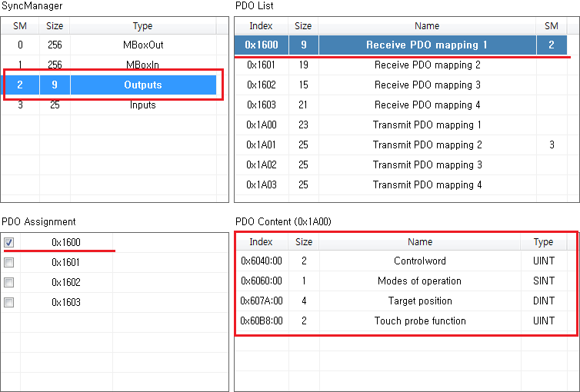580x392 pixels.
Task: Choose the Touch probe function row
Action: (x=419, y=321)
